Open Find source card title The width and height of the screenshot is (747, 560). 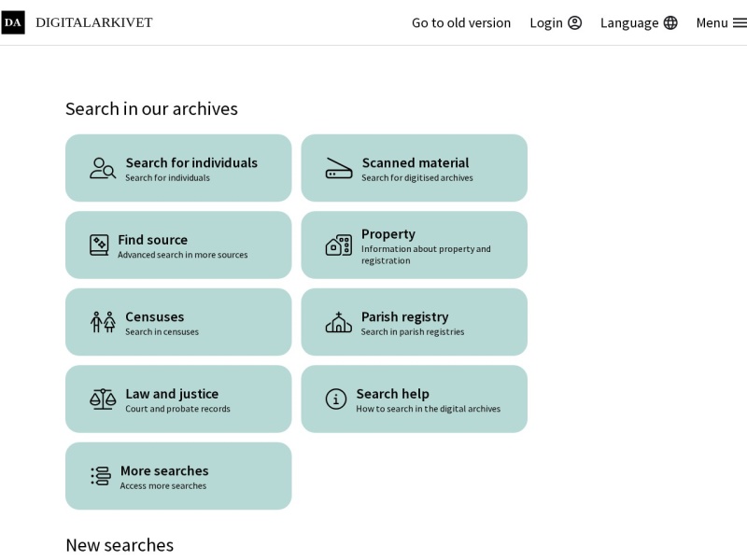coord(153,240)
